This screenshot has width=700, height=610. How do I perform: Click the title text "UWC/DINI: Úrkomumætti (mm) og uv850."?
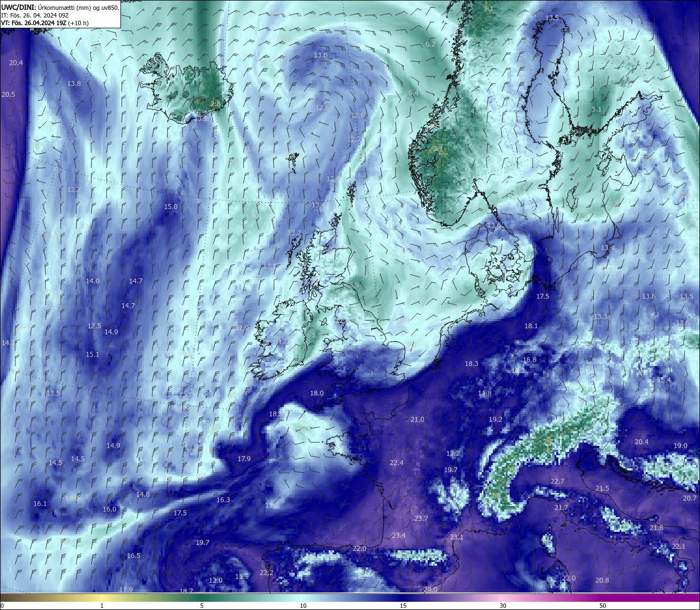pos(60,8)
